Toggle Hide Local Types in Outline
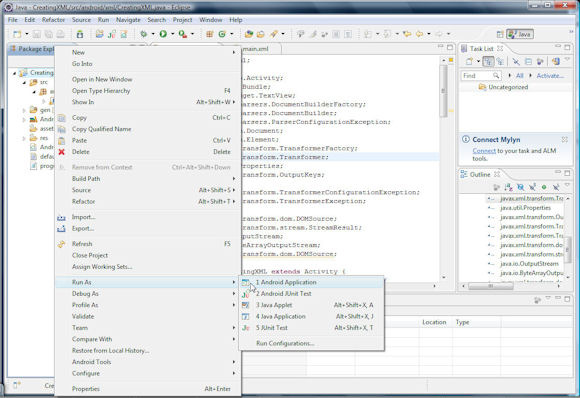 pos(556,187)
